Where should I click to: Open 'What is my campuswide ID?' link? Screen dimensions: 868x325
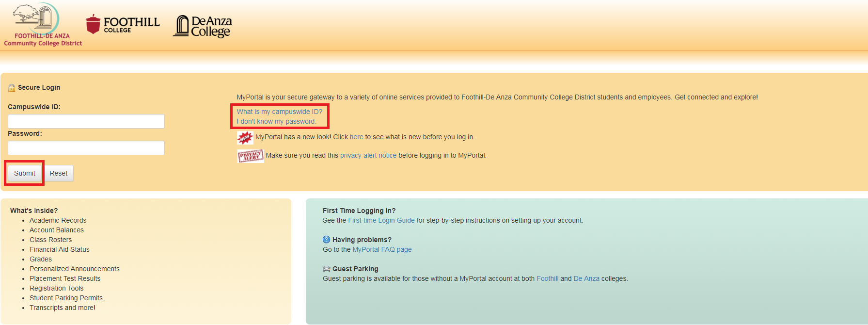[279, 112]
